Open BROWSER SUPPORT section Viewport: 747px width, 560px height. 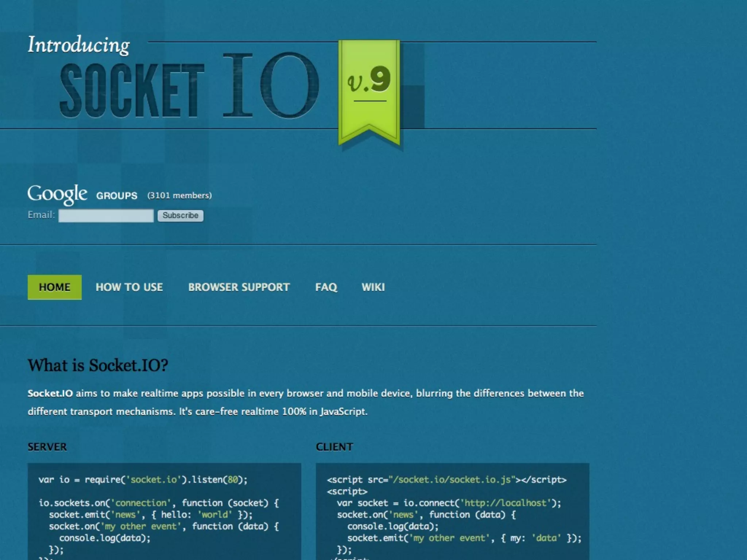pyautogui.click(x=239, y=287)
